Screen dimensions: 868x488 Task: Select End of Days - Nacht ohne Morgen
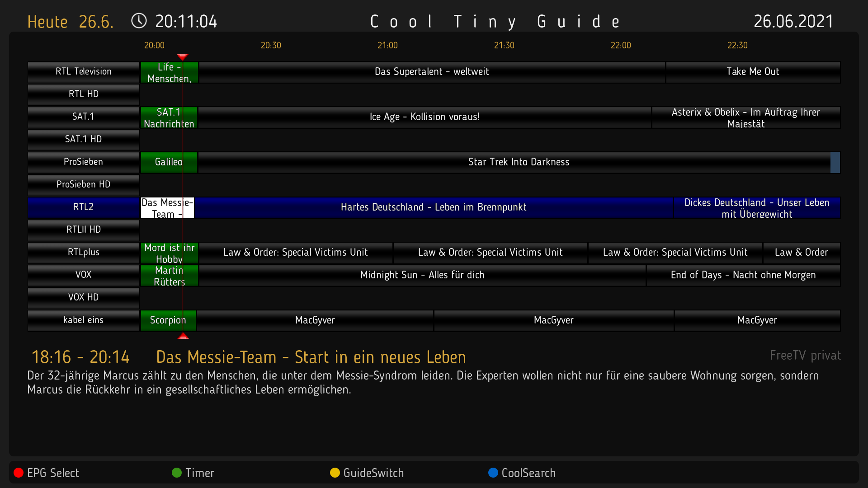[x=743, y=275]
